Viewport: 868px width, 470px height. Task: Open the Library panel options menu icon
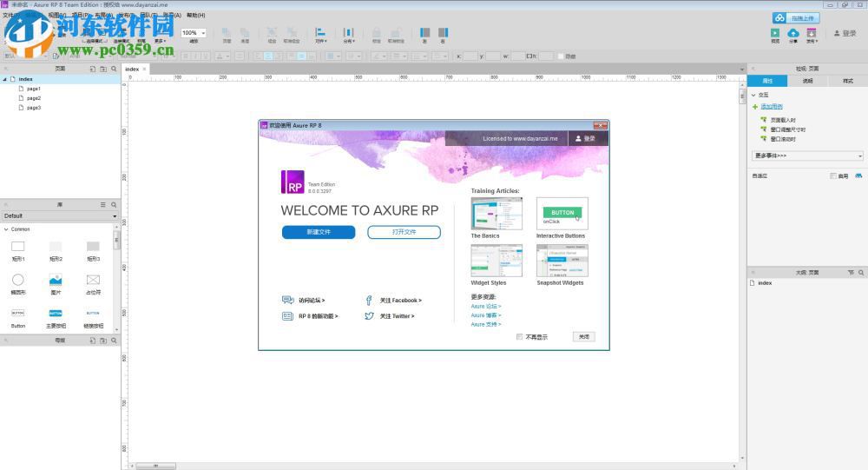coord(103,204)
